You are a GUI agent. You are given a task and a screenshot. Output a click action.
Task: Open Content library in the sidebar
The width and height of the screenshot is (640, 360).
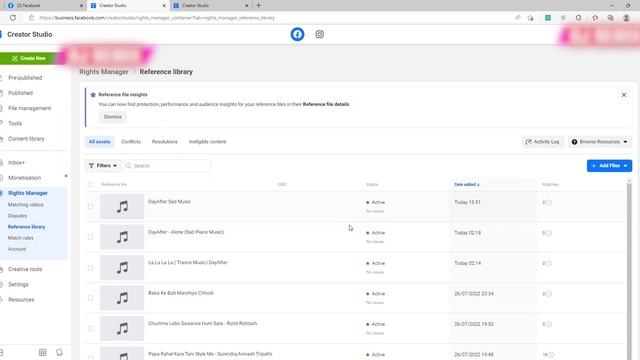pos(26,139)
